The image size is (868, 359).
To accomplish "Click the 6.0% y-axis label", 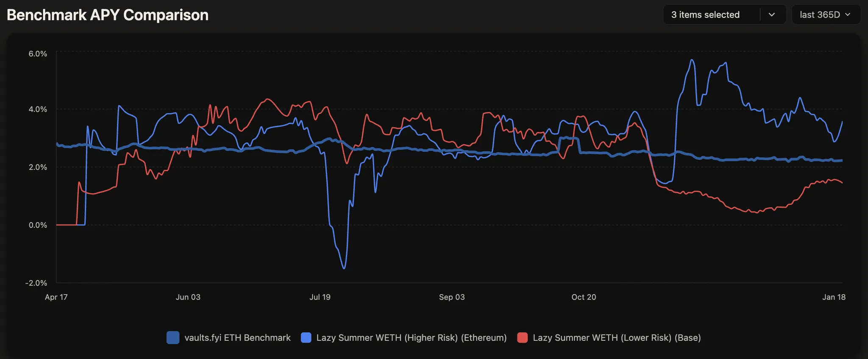I will tap(38, 54).
